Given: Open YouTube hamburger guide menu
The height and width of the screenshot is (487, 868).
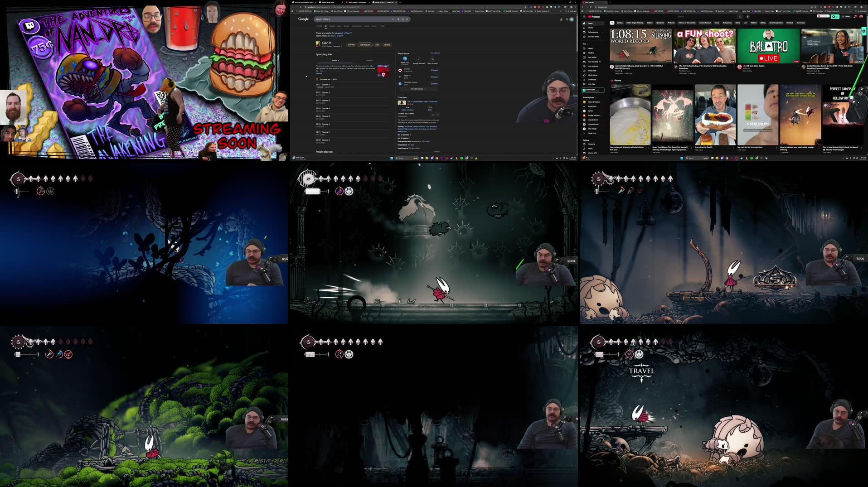Looking at the screenshot, I should 584,17.
